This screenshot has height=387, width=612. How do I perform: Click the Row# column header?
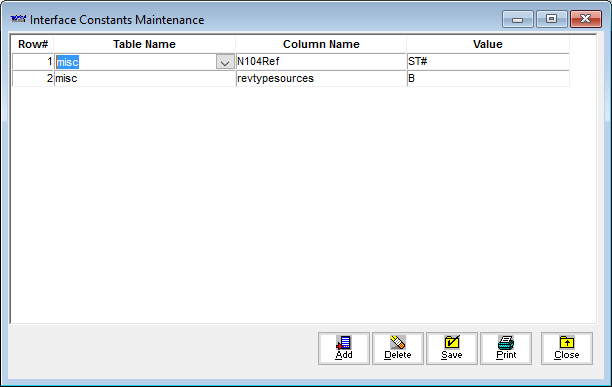33,44
